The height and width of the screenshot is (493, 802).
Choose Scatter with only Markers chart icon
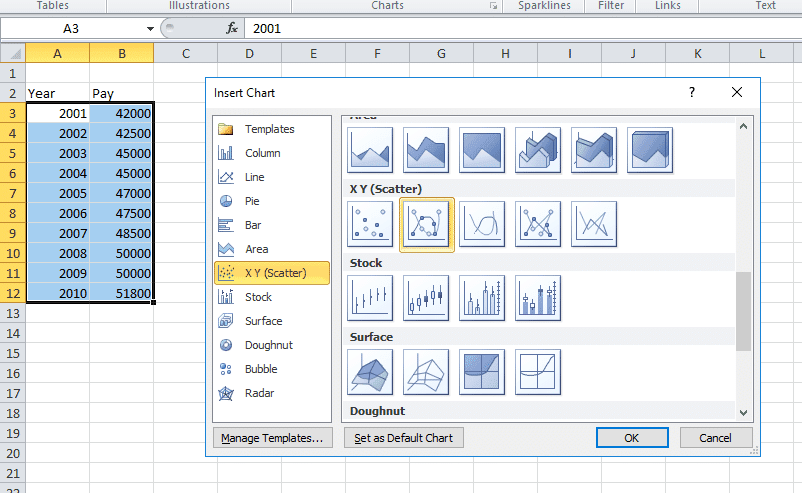tap(371, 224)
